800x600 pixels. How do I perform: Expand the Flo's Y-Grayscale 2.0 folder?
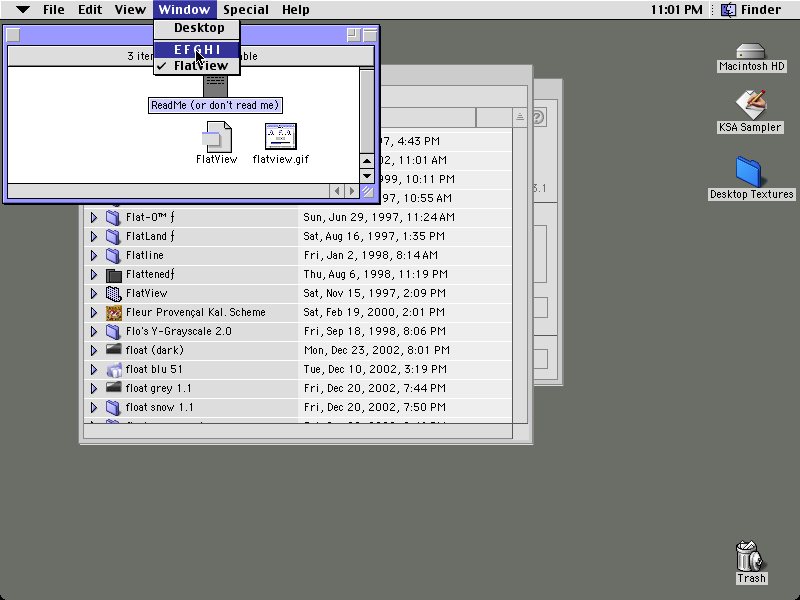(94, 331)
